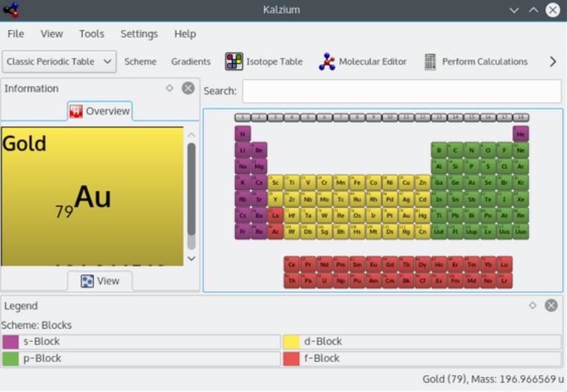The height and width of the screenshot is (392, 567).
Task: Expand the toolbar overflow chevron
Action: click(553, 61)
